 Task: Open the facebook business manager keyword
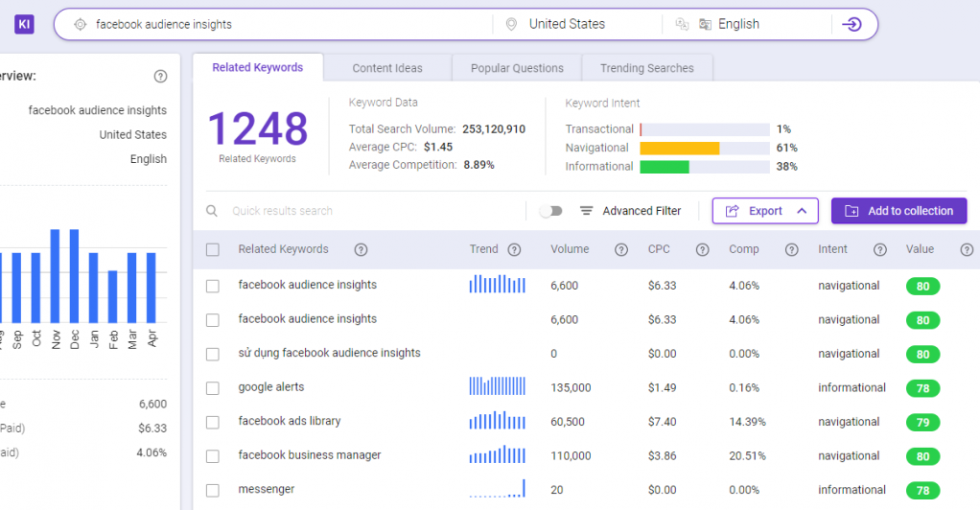(x=310, y=455)
